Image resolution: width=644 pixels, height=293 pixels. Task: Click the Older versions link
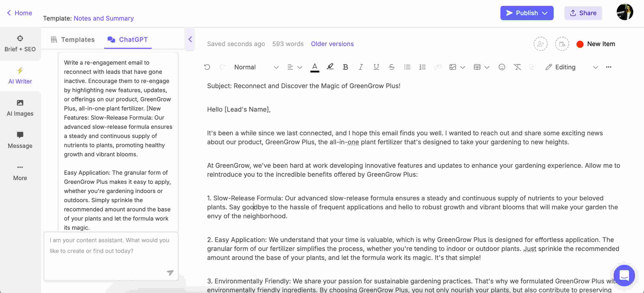332,44
